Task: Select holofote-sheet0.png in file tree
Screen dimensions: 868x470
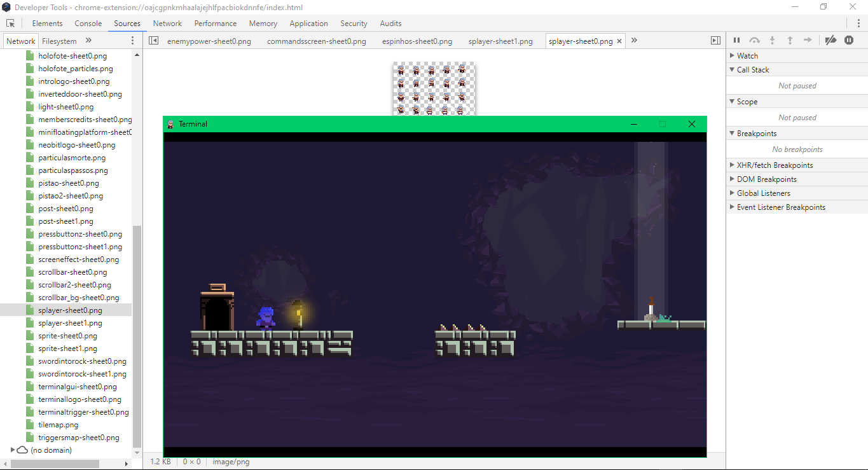Action: (72, 56)
